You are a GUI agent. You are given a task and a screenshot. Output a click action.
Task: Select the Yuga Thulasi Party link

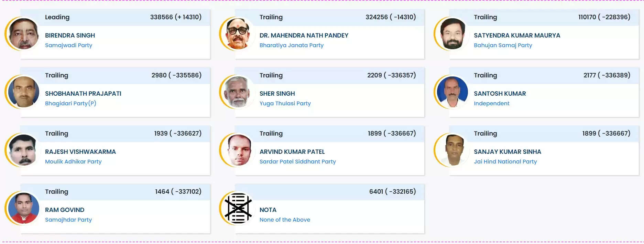pos(285,103)
